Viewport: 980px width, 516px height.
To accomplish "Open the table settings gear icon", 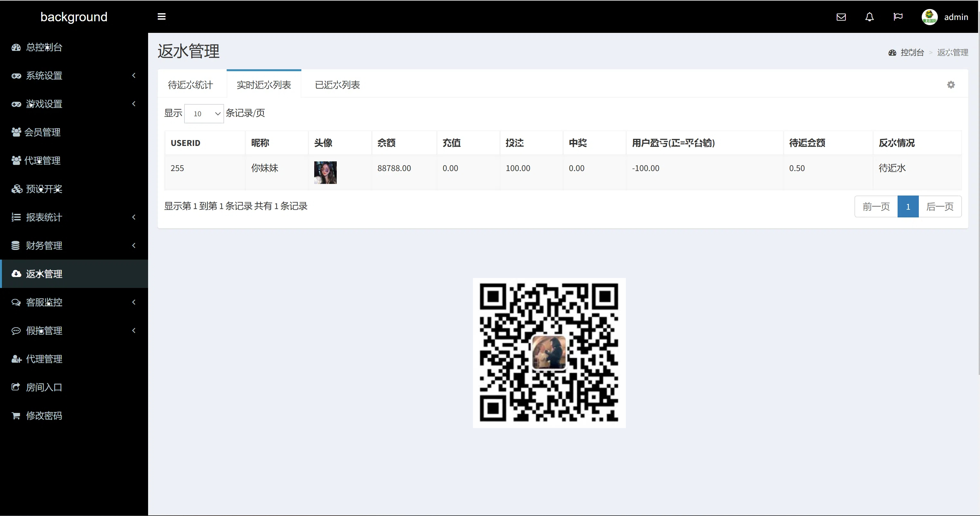I will 951,84.
